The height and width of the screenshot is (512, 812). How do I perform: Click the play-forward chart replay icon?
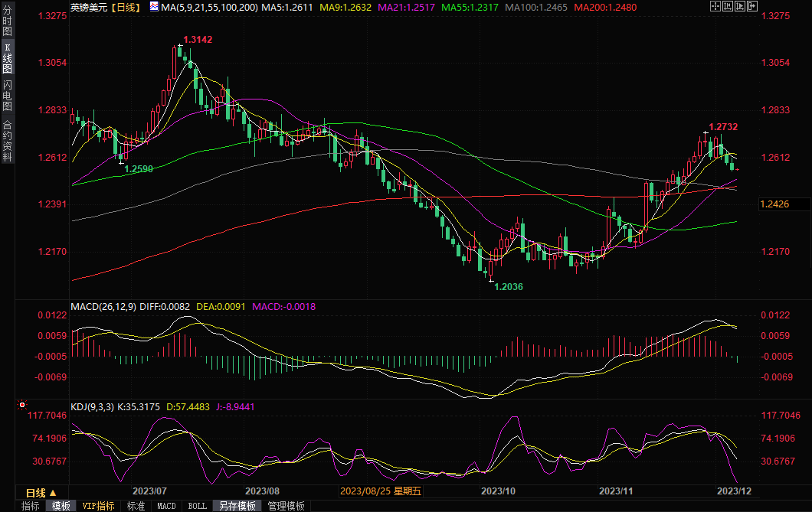(741, 6)
